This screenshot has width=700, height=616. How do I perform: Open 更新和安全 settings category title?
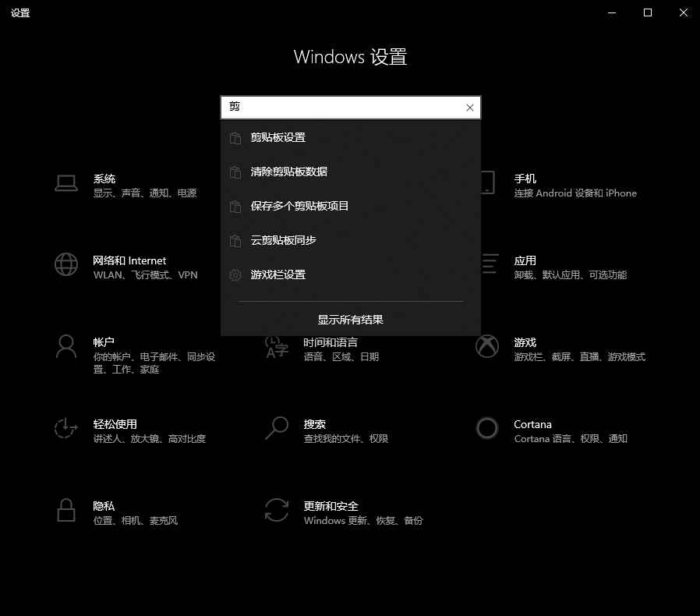point(331,506)
